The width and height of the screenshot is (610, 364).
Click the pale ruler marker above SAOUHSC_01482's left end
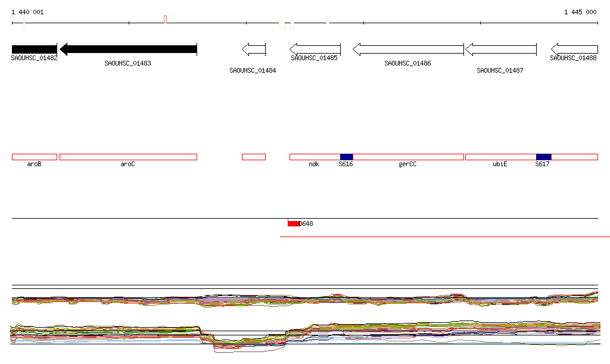[24, 23]
